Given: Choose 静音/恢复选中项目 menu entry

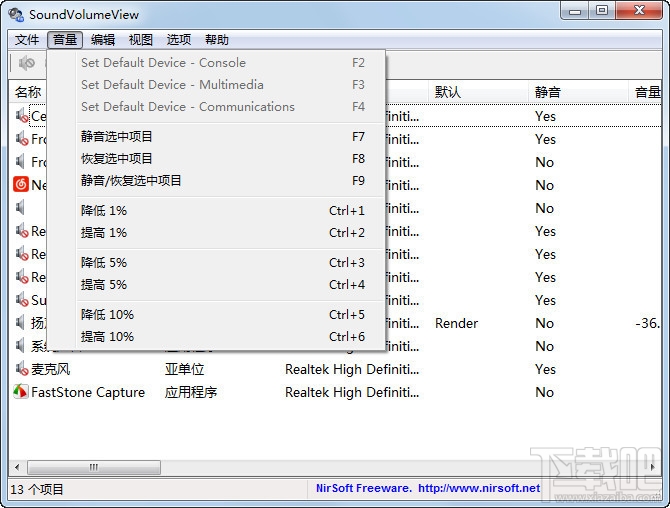Looking at the screenshot, I should [x=222, y=181].
